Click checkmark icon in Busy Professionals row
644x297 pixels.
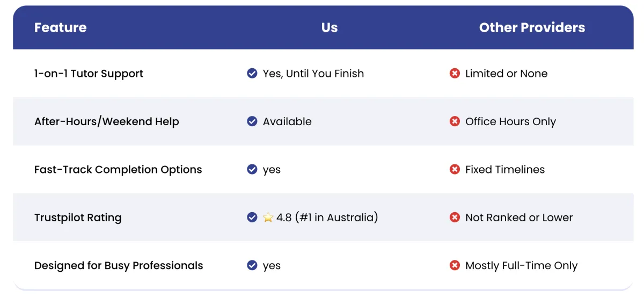[252, 265]
